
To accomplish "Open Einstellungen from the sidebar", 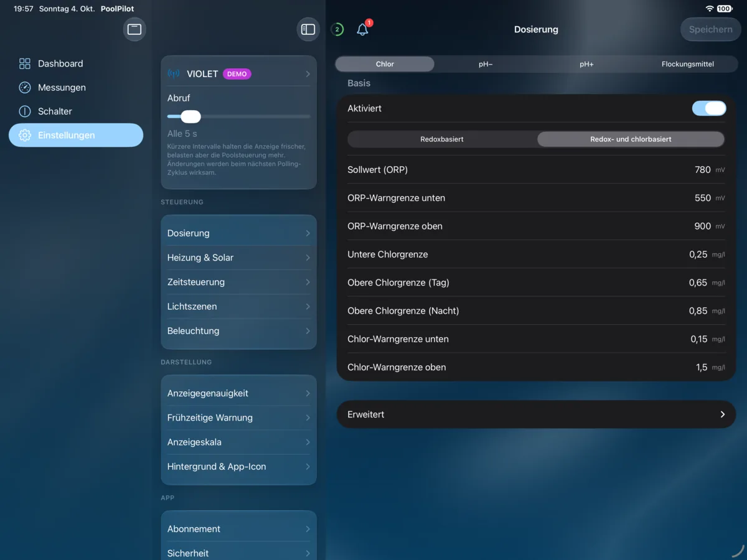I will 76,135.
